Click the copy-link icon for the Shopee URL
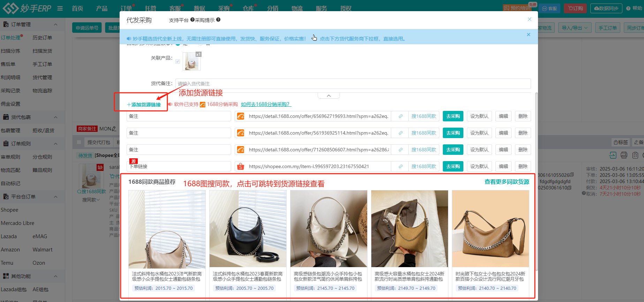The image size is (644, 302). [x=401, y=167]
